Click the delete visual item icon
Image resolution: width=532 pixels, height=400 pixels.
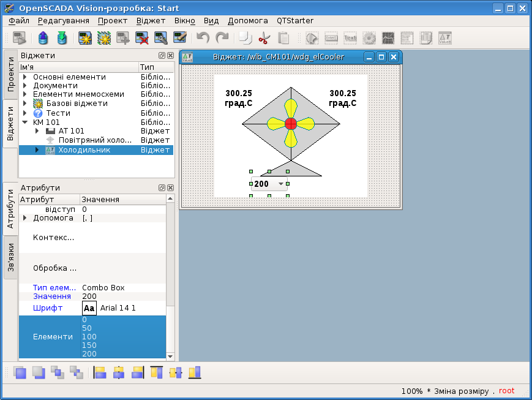(143, 38)
